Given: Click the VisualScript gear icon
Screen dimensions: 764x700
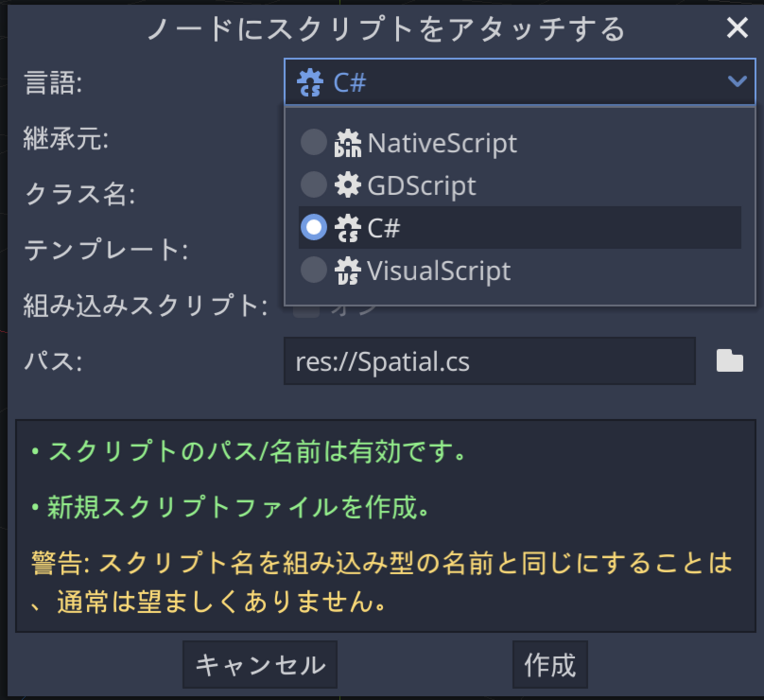Looking at the screenshot, I should (x=347, y=270).
